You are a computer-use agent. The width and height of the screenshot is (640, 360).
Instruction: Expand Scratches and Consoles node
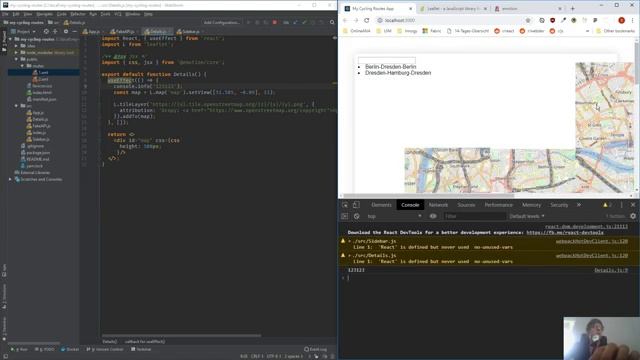10,179
